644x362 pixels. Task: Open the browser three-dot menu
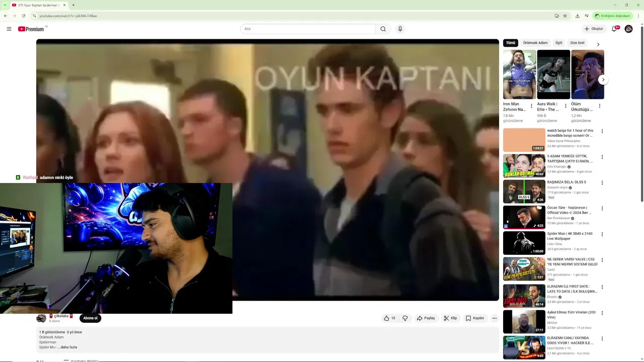pyautogui.click(x=638, y=16)
